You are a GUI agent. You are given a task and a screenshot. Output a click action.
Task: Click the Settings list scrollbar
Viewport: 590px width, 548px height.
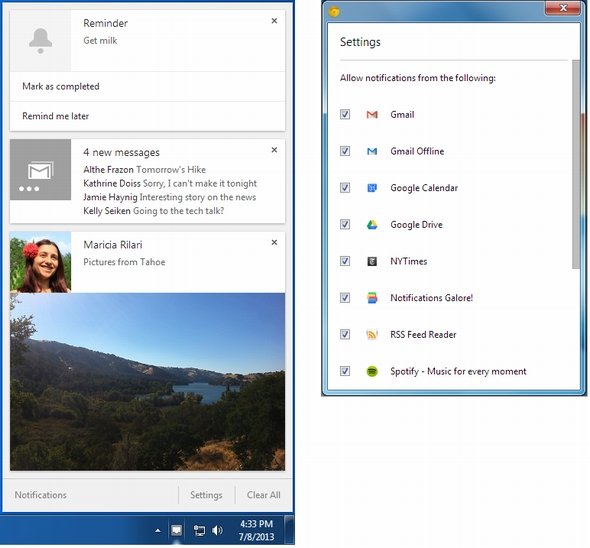click(x=576, y=164)
